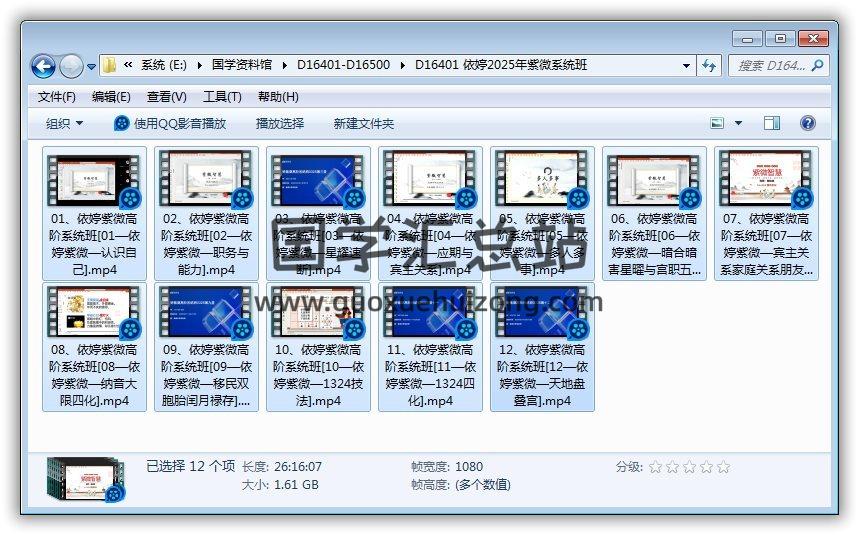Refresh the folder with refresh button
This screenshot has width=859, height=535.
(x=709, y=66)
